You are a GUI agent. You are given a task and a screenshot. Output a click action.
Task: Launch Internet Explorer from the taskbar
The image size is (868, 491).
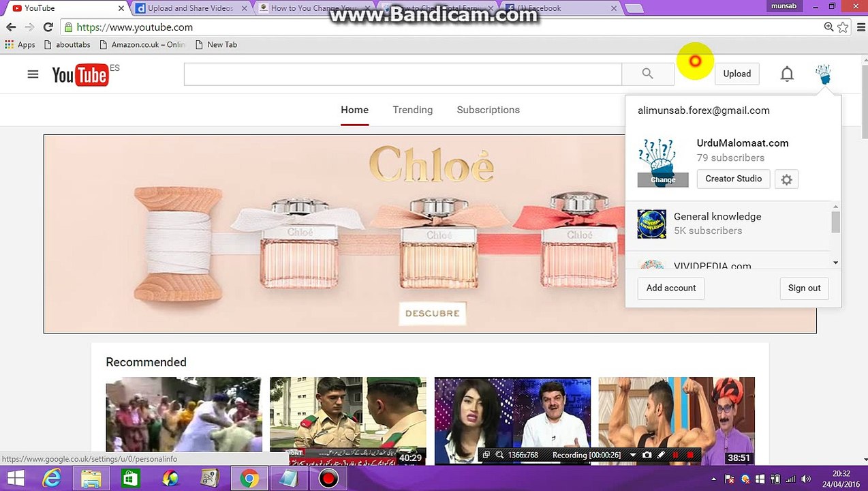tap(52, 479)
